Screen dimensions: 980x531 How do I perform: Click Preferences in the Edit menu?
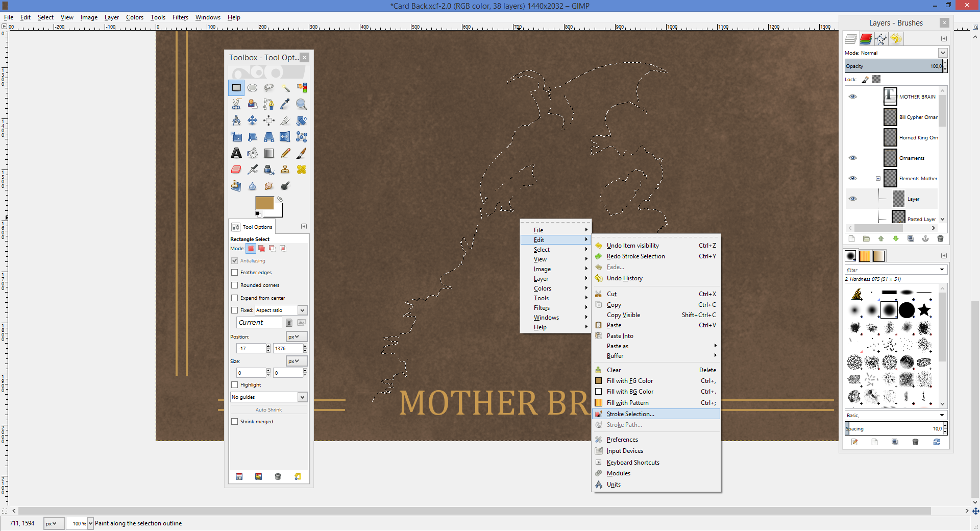pos(656,440)
